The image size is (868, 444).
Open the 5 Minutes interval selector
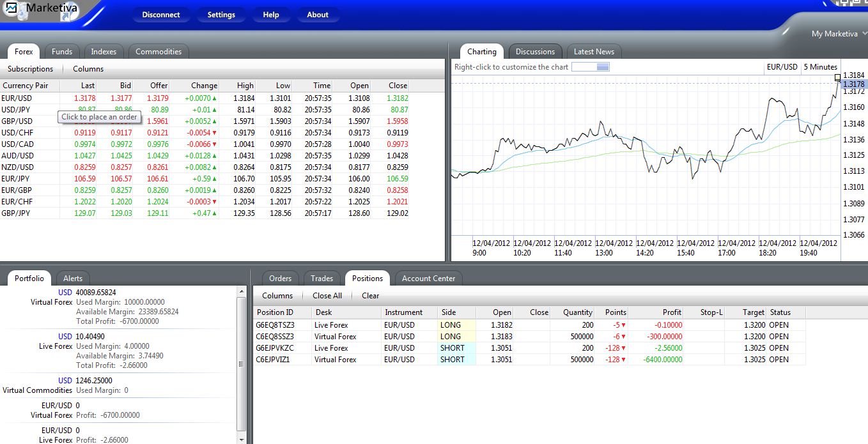click(x=820, y=67)
